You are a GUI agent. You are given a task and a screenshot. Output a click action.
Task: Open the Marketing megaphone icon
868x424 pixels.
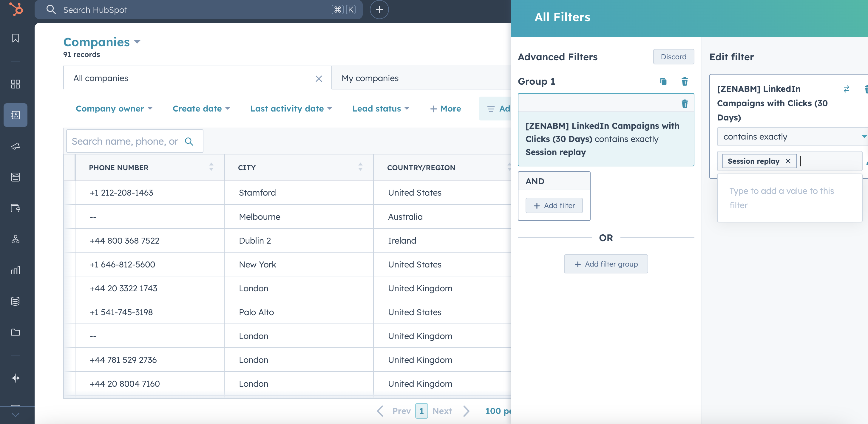click(x=15, y=146)
